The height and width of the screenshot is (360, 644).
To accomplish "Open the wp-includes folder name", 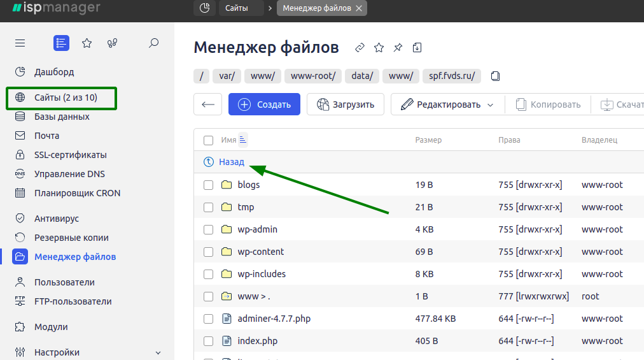I will pos(262,274).
